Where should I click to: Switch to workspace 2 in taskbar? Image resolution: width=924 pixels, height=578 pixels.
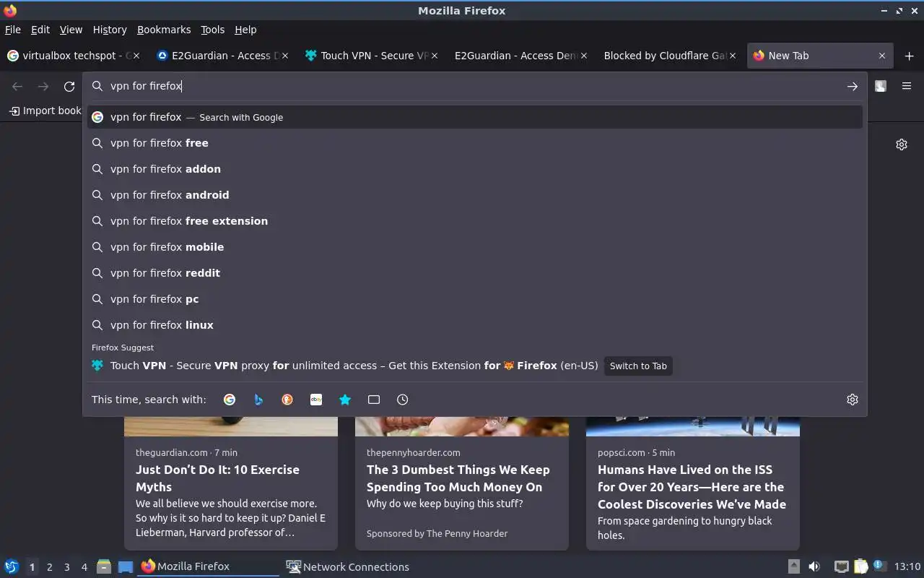(x=49, y=567)
